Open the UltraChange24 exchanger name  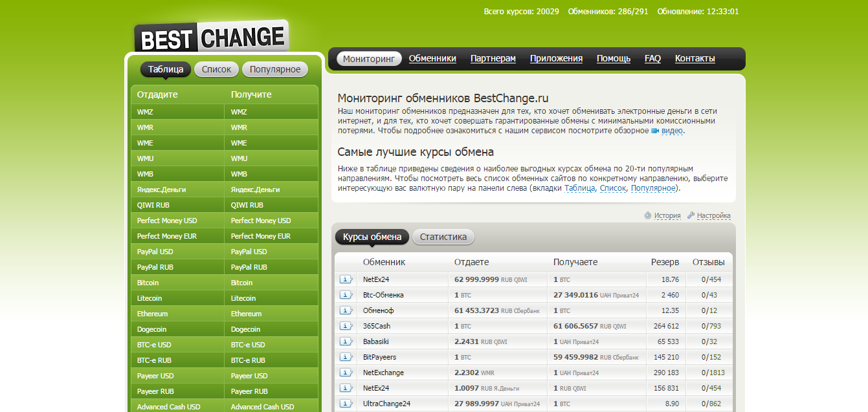[x=387, y=404]
